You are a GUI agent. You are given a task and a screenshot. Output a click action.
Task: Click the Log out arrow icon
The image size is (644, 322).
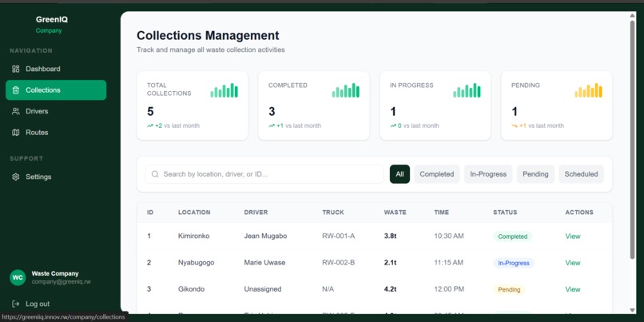tap(16, 304)
